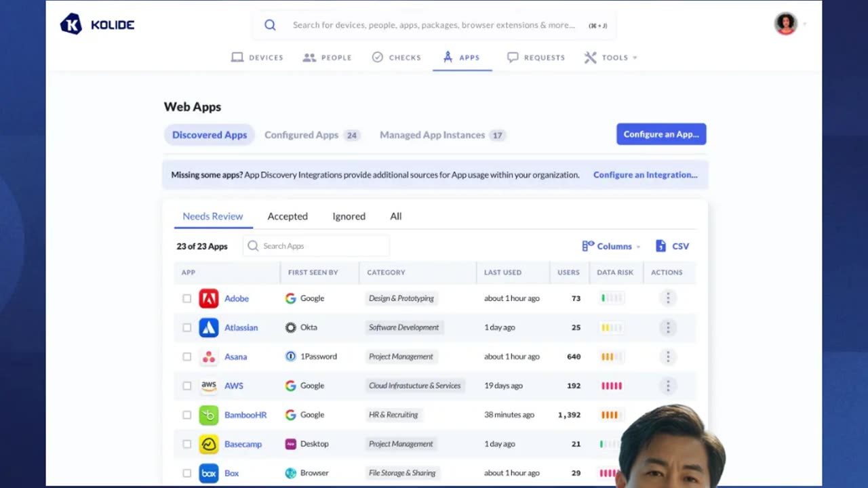Click the Google icon in AWS row
868x488 pixels.
point(290,386)
